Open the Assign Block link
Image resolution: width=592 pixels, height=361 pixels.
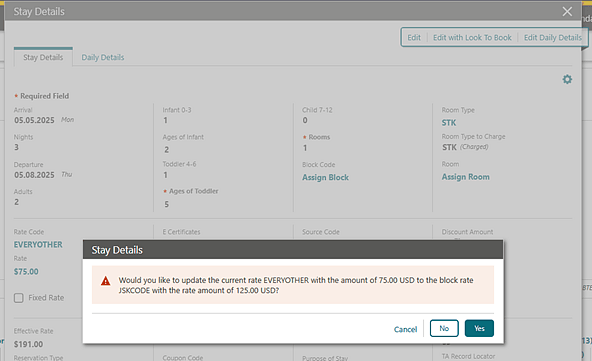pyautogui.click(x=325, y=177)
